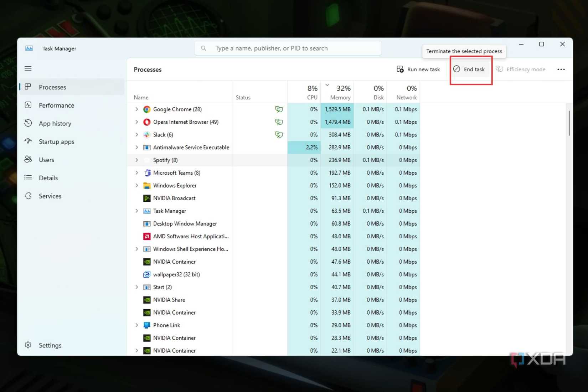Expand the Google Chrome process group
Image resolution: width=588 pixels, height=392 pixels.
pos(136,109)
